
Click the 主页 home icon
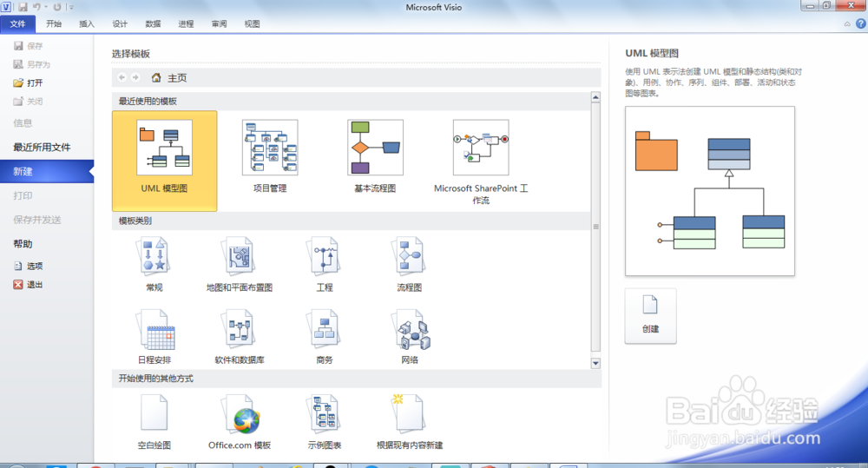click(x=156, y=77)
